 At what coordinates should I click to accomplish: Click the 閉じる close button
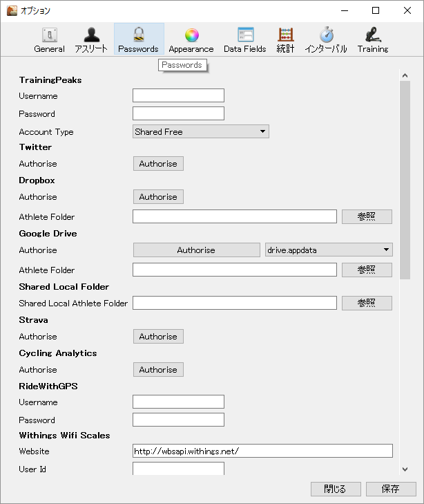click(x=336, y=489)
